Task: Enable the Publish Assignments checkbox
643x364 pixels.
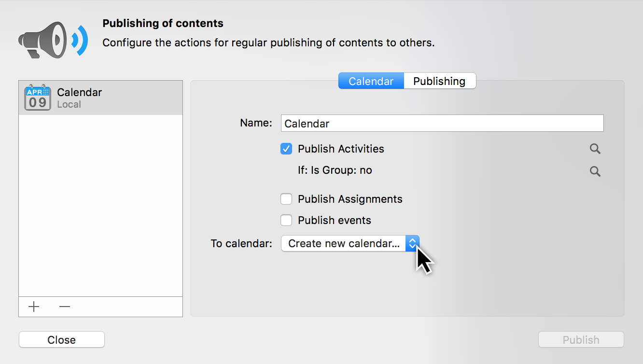Action: pyautogui.click(x=286, y=199)
